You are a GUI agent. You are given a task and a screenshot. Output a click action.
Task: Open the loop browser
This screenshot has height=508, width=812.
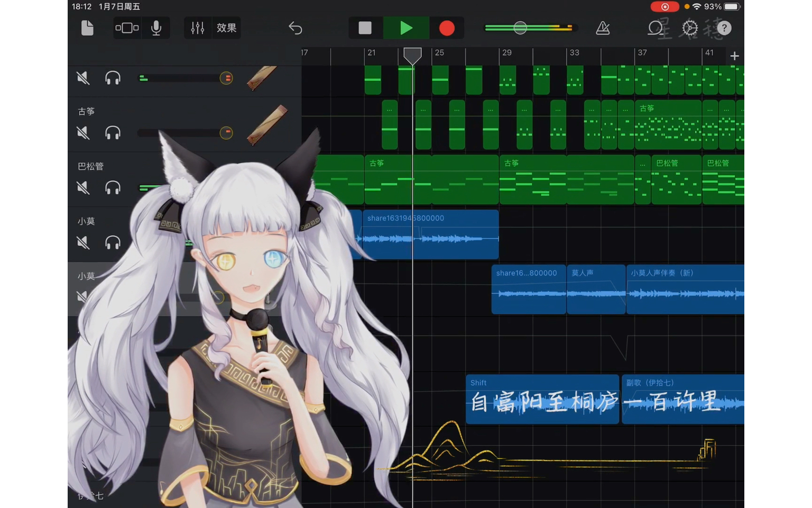[656, 28]
